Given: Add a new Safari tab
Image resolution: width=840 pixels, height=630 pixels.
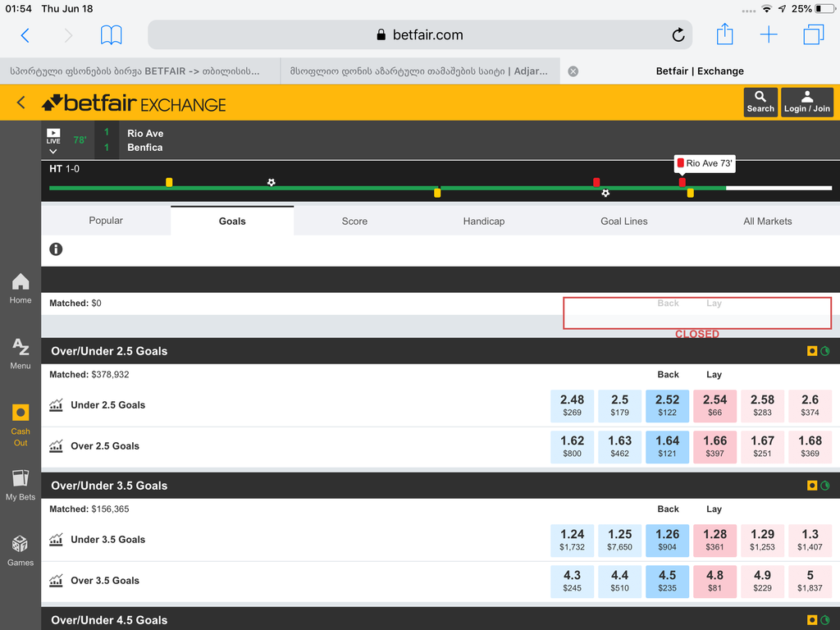Looking at the screenshot, I should pyautogui.click(x=769, y=34).
